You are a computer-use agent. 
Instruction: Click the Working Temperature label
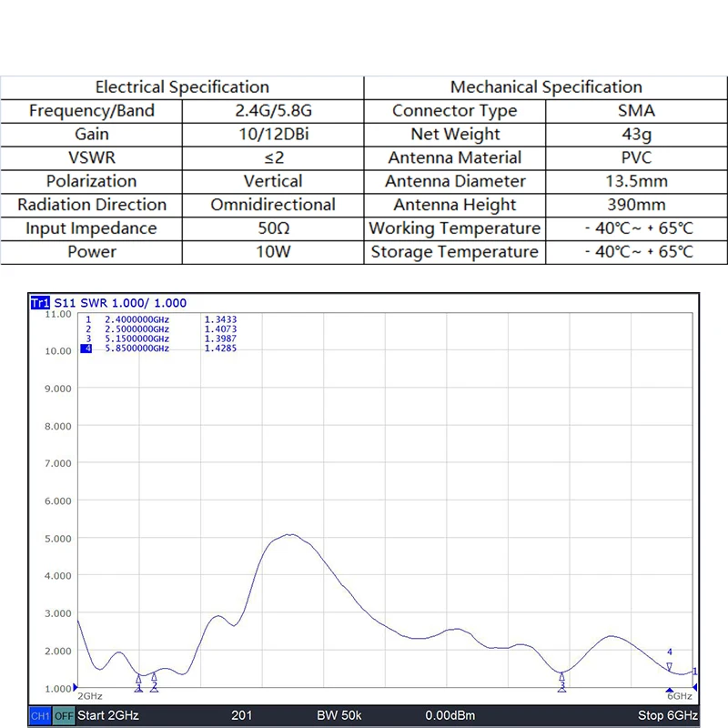(x=454, y=228)
